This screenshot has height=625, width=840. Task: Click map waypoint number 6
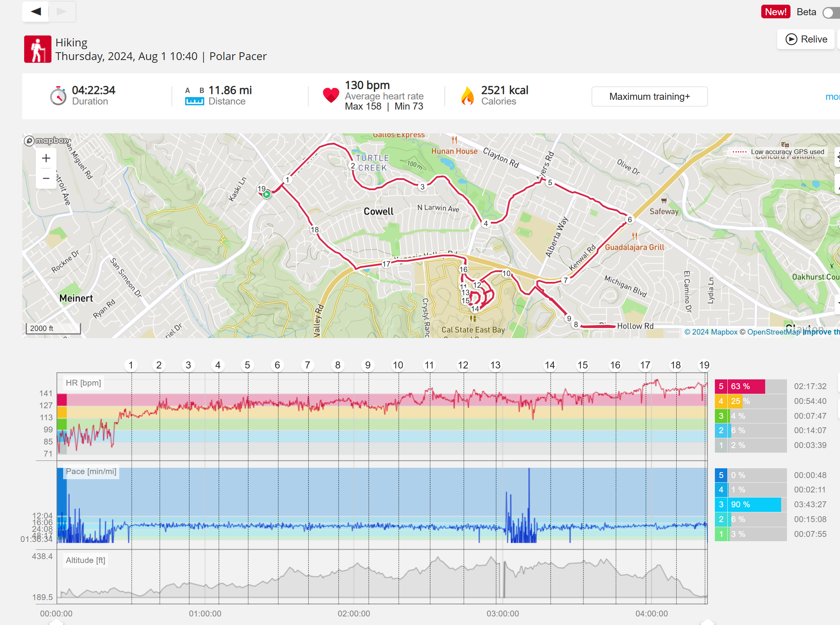click(x=630, y=220)
